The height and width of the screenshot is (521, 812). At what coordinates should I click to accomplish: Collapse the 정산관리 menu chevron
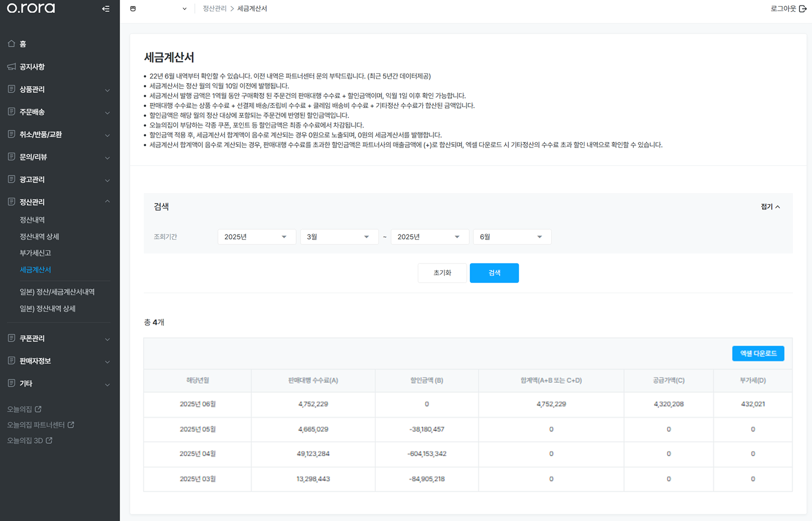tap(108, 201)
